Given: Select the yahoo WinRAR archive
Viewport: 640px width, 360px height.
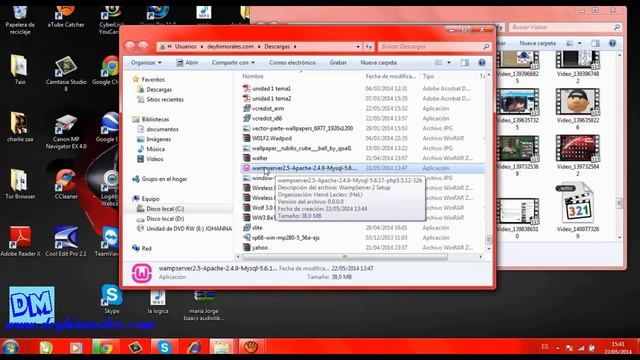Looking at the screenshot, I should pyautogui.click(x=260, y=247).
